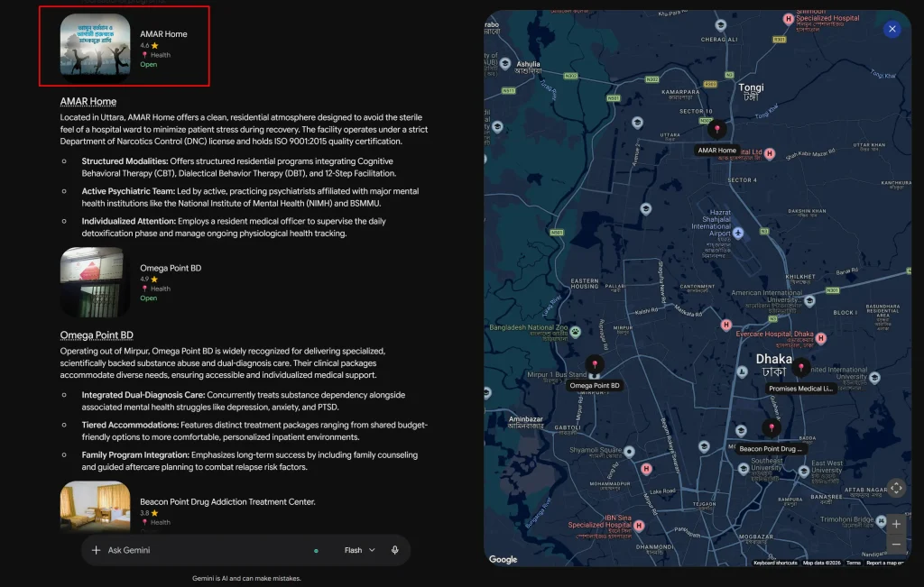Close the map panel with the X button

[892, 29]
